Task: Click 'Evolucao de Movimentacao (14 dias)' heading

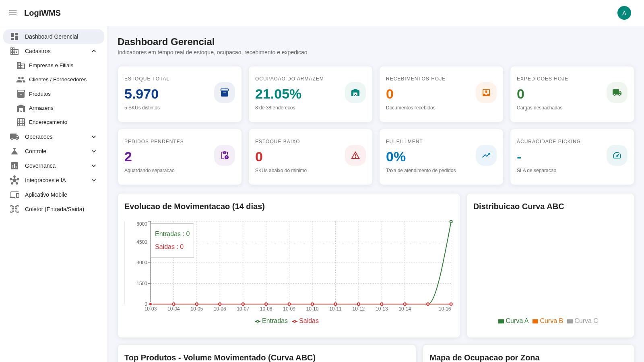Action: pos(194,206)
